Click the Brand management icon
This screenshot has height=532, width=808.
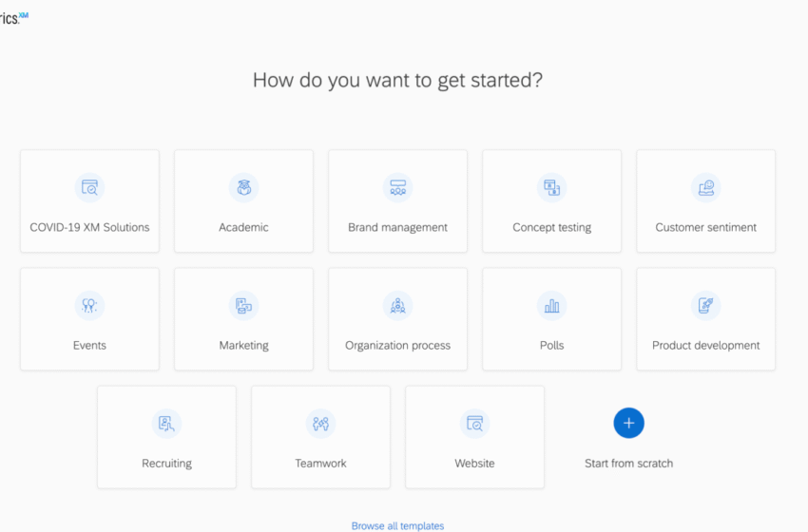(397, 188)
